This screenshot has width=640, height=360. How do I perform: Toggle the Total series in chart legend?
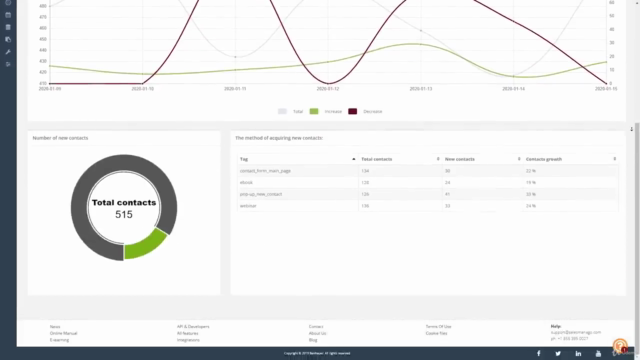click(x=290, y=111)
